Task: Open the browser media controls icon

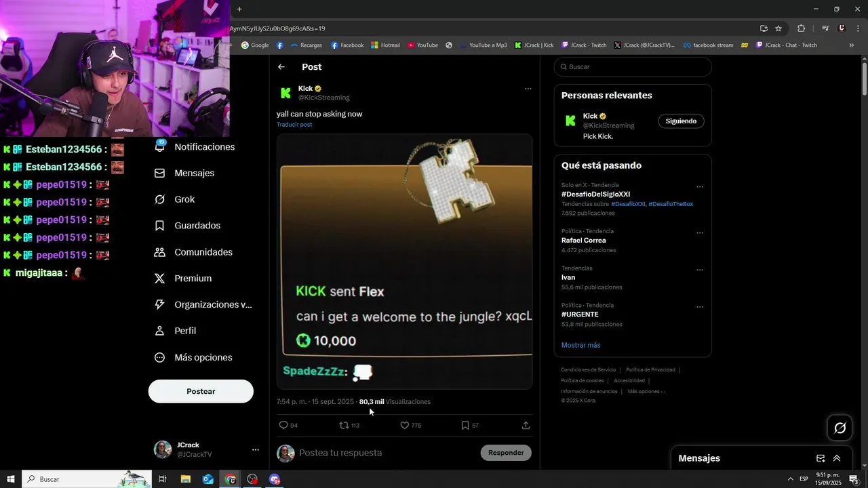Action: point(825,28)
